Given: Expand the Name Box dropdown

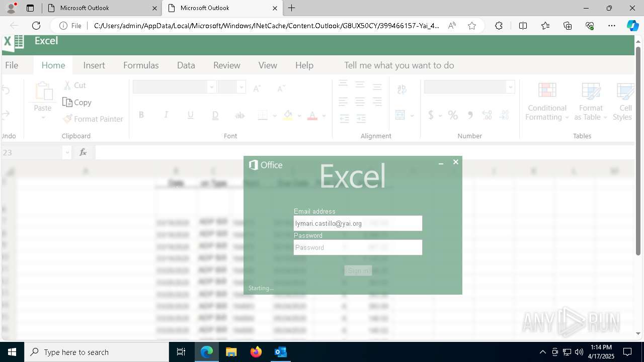Looking at the screenshot, I should tap(67, 152).
